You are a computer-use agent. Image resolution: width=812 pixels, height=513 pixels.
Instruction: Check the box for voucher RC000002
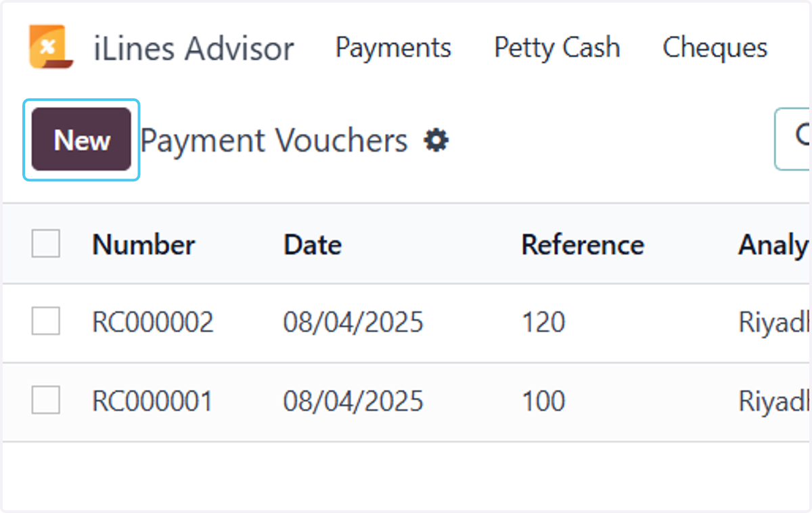tap(46, 321)
